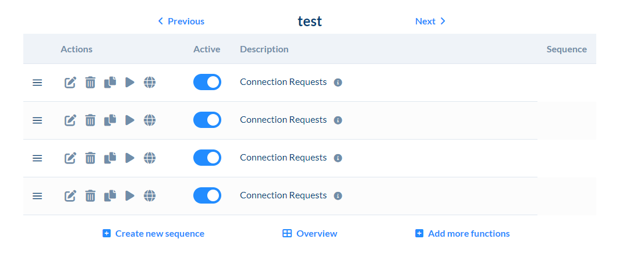
Task: Open the Overview view
Action: (310, 234)
